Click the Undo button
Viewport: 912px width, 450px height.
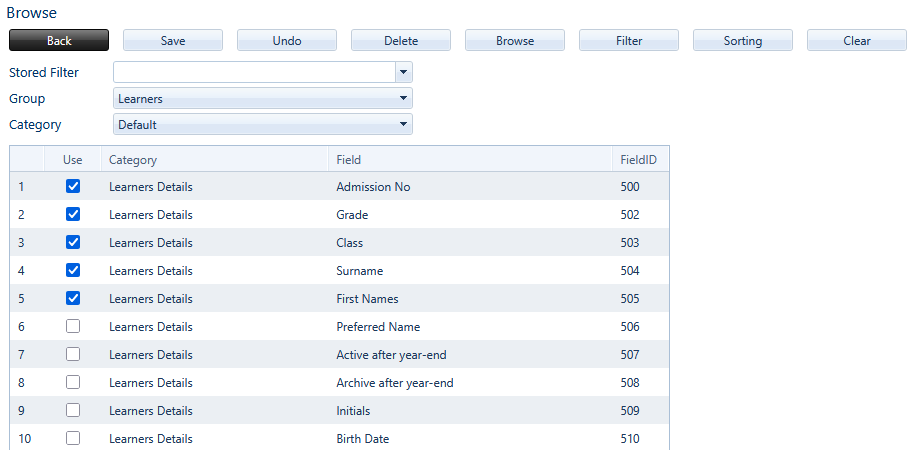pos(287,41)
